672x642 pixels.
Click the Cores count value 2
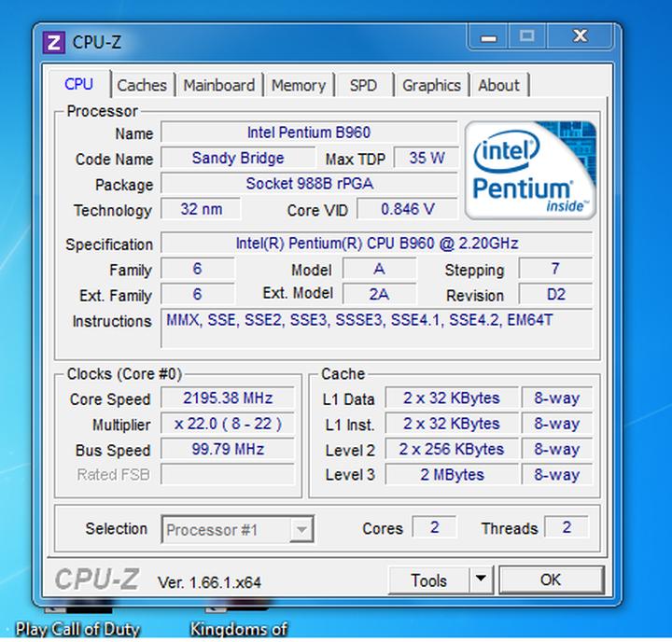point(434,527)
